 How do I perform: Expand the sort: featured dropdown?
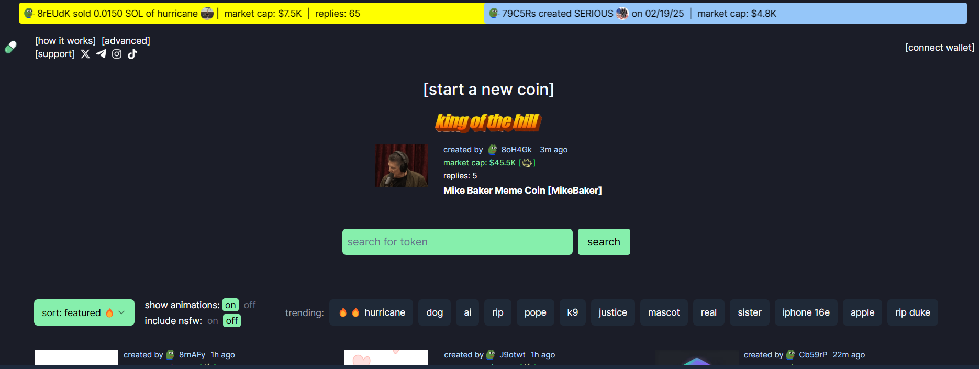84,312
